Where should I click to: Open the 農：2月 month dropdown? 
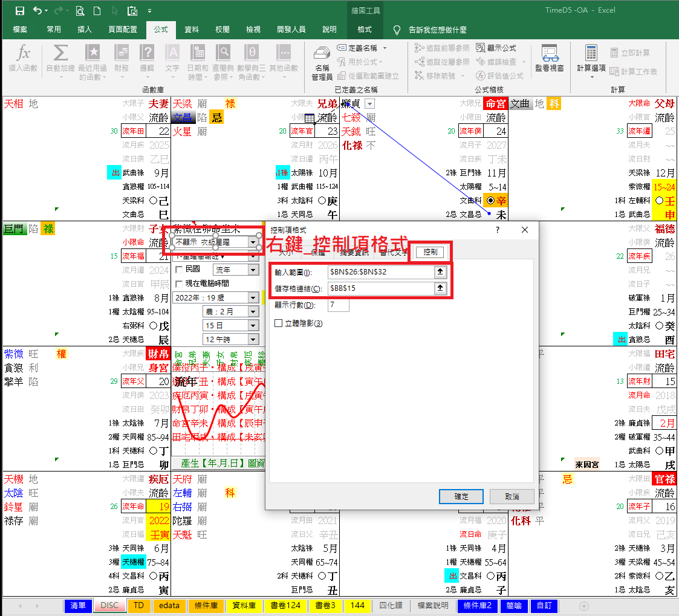254,311
